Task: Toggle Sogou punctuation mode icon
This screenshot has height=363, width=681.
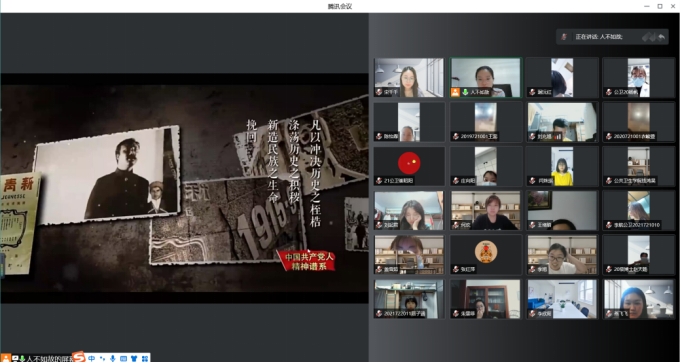Action: [102, 358]
